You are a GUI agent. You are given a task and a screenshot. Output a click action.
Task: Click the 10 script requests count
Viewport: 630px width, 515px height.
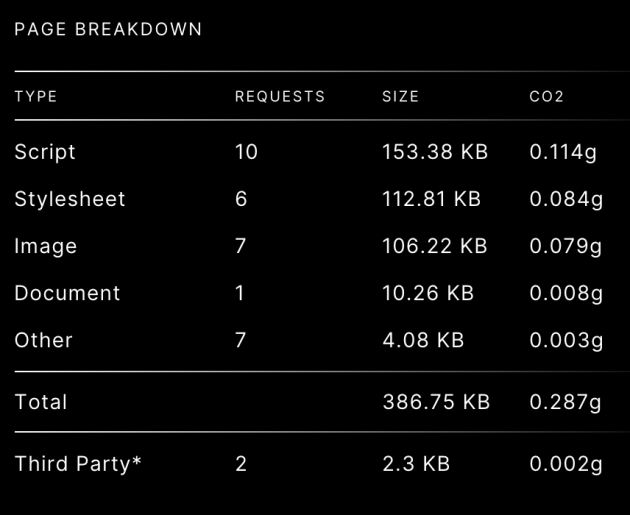click(246, 152)
